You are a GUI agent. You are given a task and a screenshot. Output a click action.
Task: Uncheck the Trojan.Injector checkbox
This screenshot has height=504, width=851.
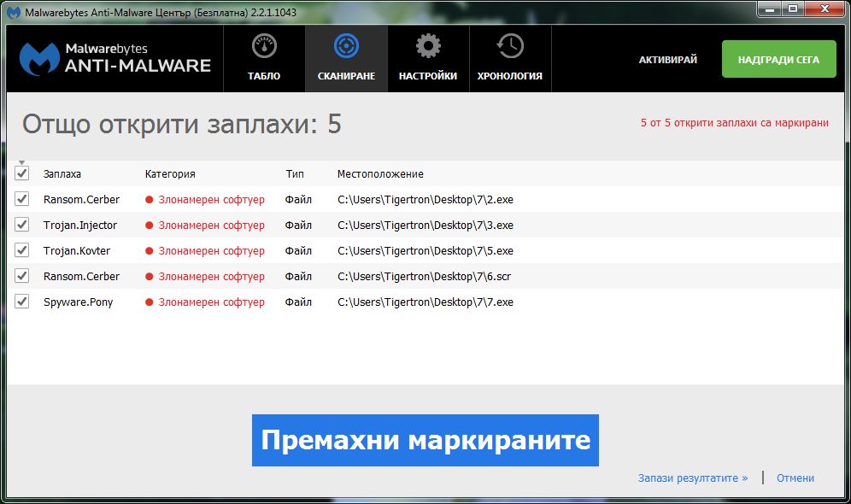click(x=21, y=224)
